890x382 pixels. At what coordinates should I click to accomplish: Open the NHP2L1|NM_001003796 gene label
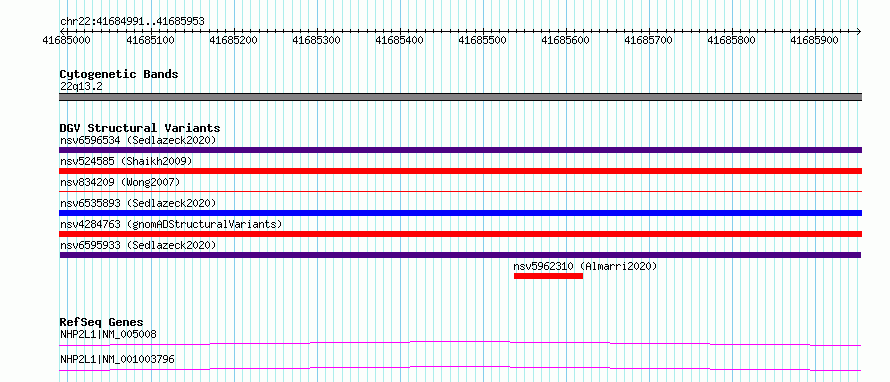click(117, 359)
